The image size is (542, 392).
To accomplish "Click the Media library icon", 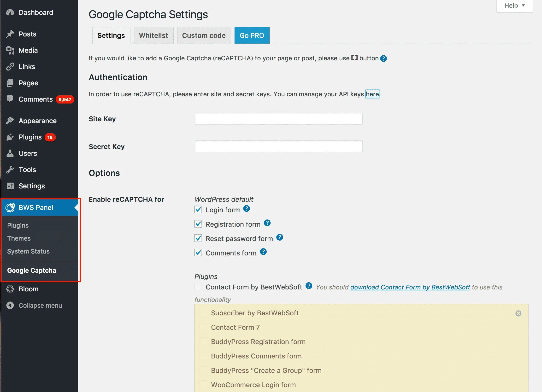I will [10, 50].
